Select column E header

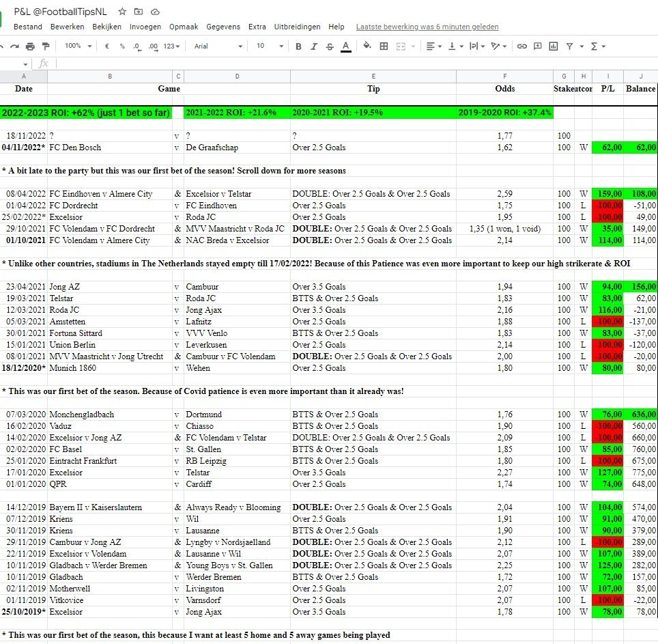pos(373,76)
